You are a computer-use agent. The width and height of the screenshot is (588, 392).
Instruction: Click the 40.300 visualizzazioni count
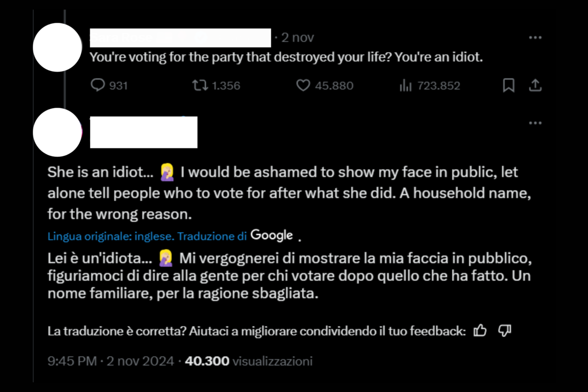pyautogui.click(x=249, y=362)
